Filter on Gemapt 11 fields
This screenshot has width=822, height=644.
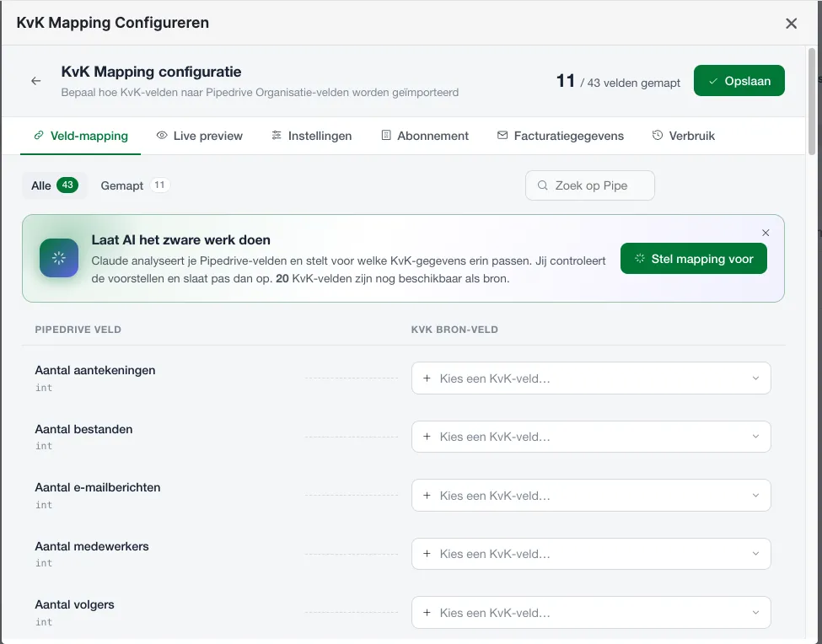135,185
